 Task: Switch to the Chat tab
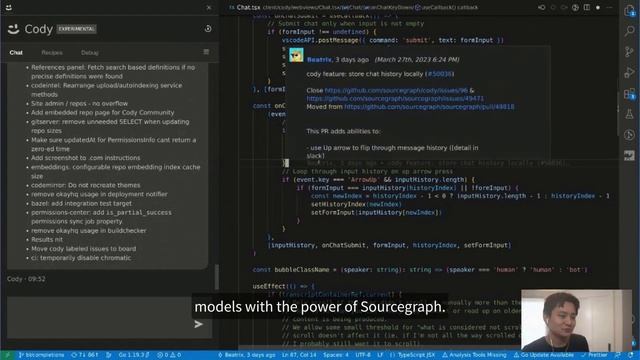coord(16,53)
